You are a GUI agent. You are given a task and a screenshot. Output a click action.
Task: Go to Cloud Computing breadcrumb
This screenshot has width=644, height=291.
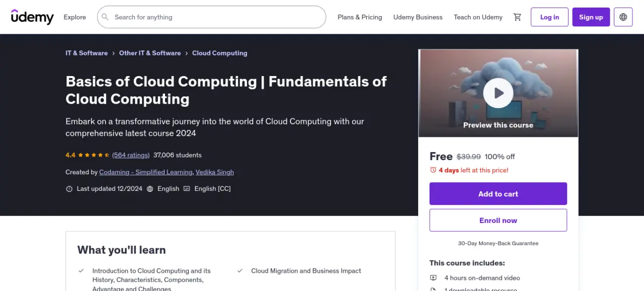pyautogui.click(x=220, y=53)
